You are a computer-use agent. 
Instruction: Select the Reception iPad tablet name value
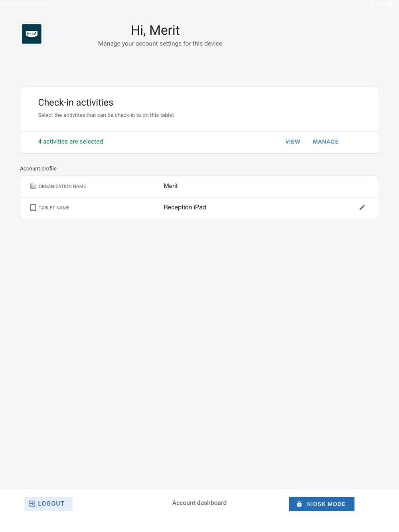185,207
